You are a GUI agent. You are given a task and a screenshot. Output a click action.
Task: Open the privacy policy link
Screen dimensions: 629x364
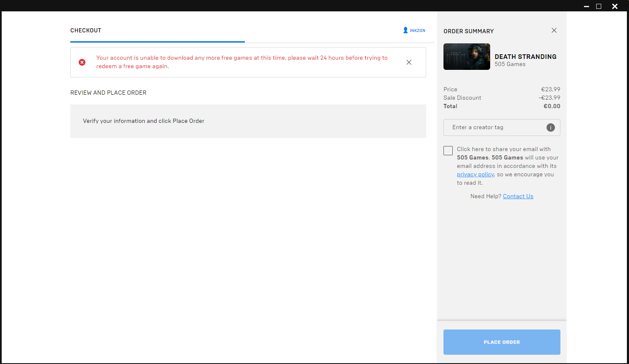(475, 175)
